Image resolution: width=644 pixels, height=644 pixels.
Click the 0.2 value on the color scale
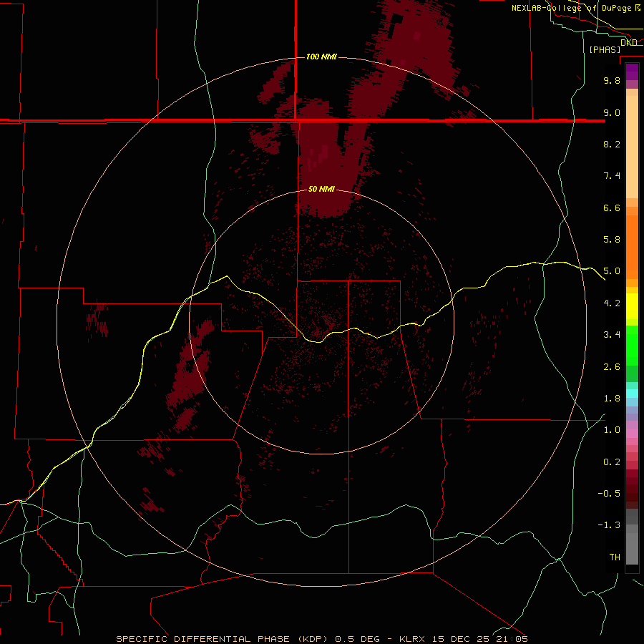[612, 462]
